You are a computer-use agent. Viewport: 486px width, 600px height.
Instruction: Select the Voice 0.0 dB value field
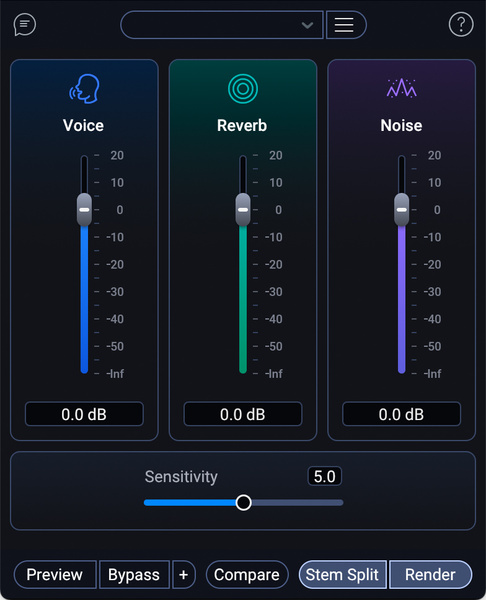coord(84,414)
